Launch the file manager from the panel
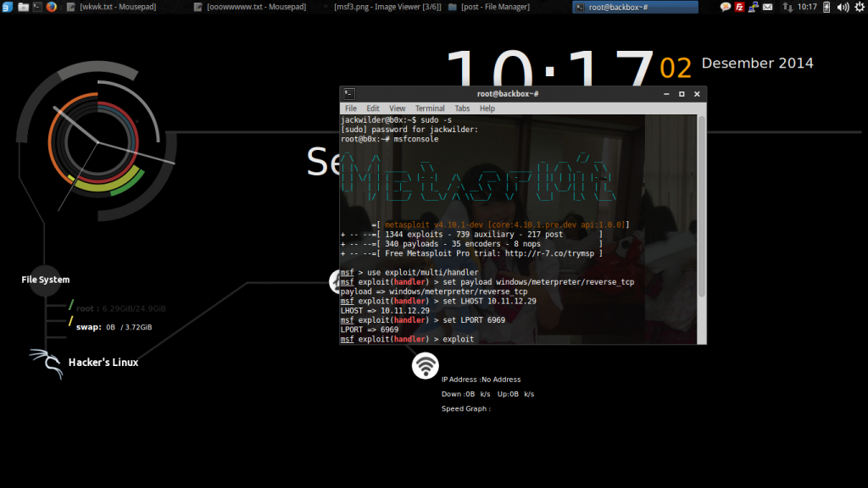Image resolution: width=868 pixels, height=488 pixels. tap(23, 7)
